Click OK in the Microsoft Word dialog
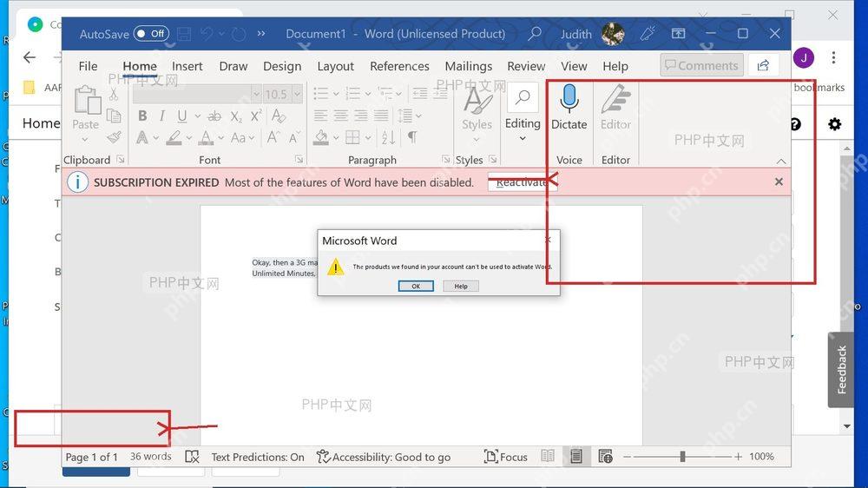The width and height of the screenshot is (868, 488). tap(416, 287)
